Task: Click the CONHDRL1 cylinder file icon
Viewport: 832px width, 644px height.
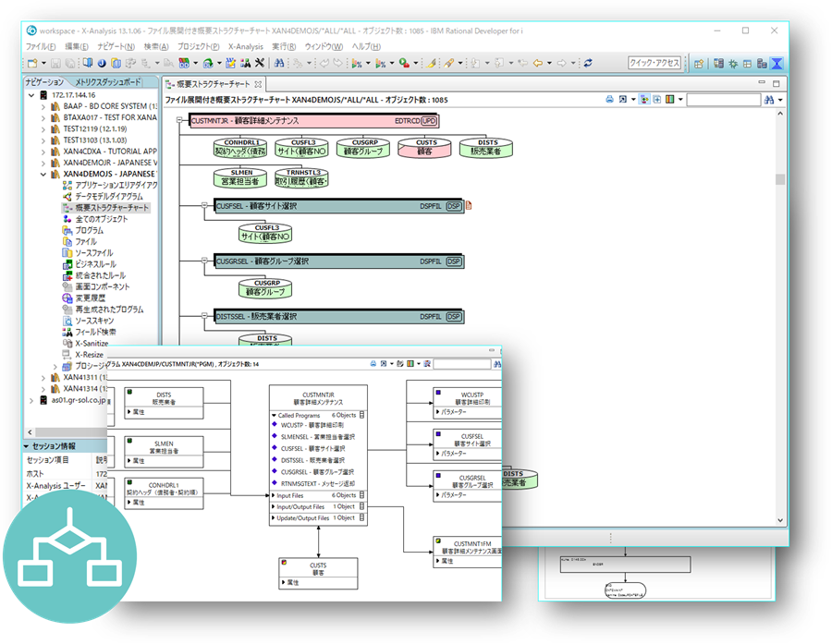Action: click(240, 148)
